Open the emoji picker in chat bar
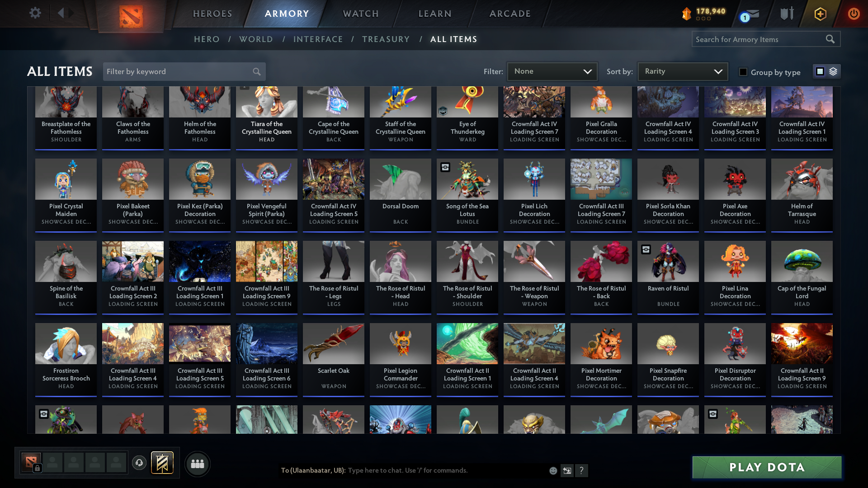The height and width of the screenshot is (488, 868). point(552,470)
